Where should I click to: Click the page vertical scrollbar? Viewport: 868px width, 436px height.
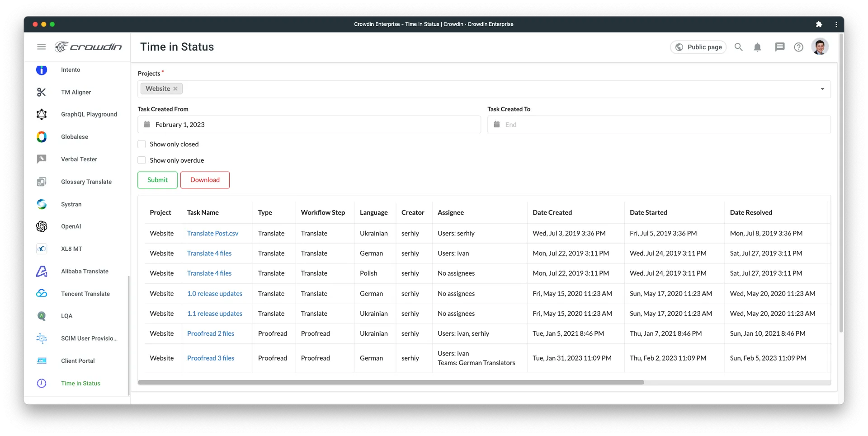point(841,183)
